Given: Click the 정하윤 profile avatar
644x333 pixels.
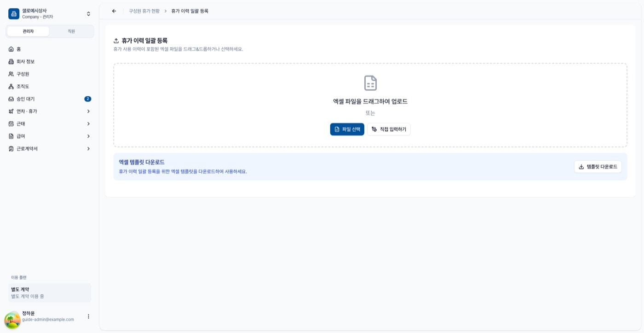Looking at the screenshot, I should coord(12,320).
